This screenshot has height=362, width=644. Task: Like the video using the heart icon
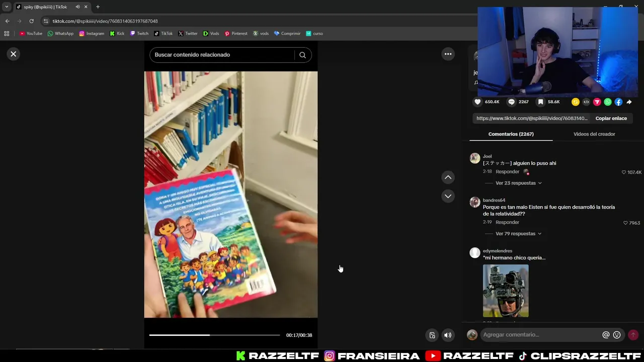pos(477,102)
